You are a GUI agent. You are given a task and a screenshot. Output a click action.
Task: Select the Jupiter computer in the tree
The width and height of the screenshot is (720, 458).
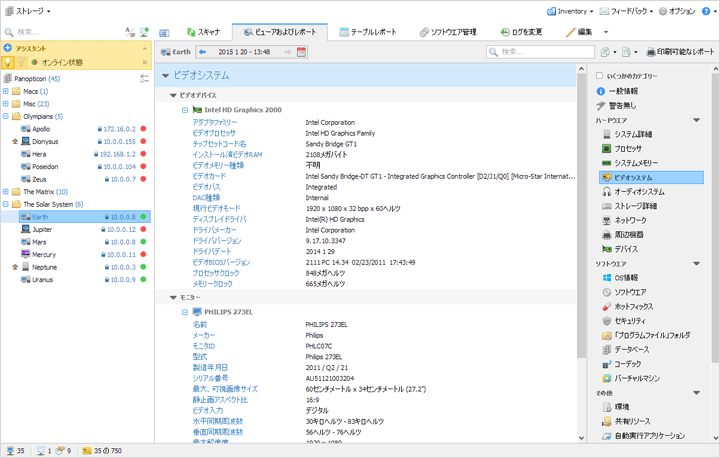pyautogui.click(x=42, y=229)
